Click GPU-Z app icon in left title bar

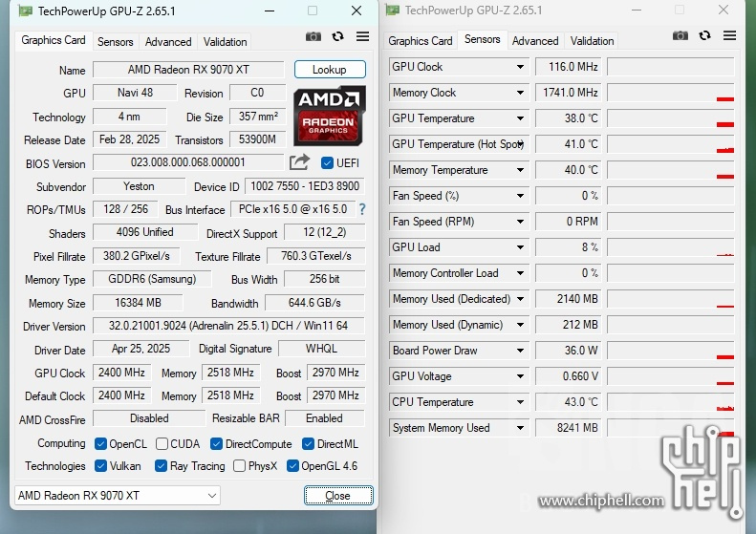click(25, 11)
